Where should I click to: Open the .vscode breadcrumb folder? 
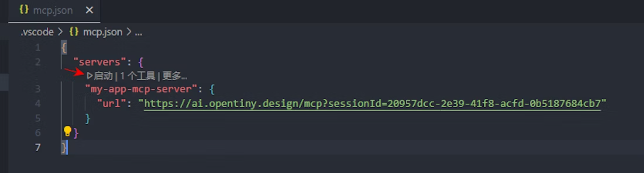[37, 32]
